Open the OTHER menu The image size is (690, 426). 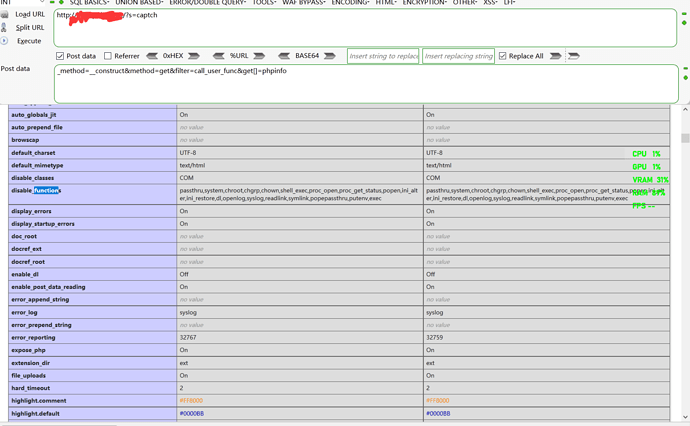coord(465,2)
